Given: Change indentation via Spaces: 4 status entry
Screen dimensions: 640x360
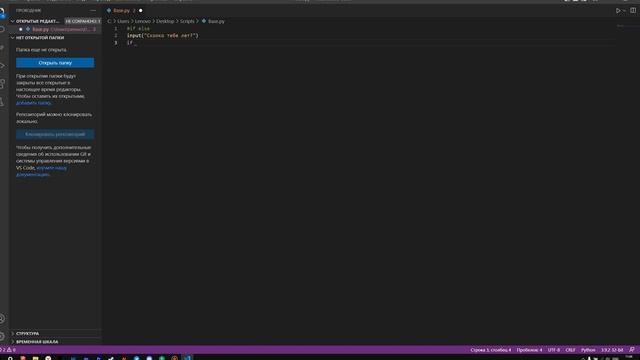Looking at the screenshot, I should coord(529,350).
